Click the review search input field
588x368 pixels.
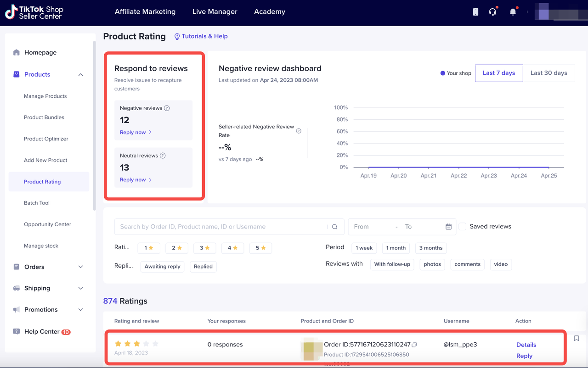point(220,227)
